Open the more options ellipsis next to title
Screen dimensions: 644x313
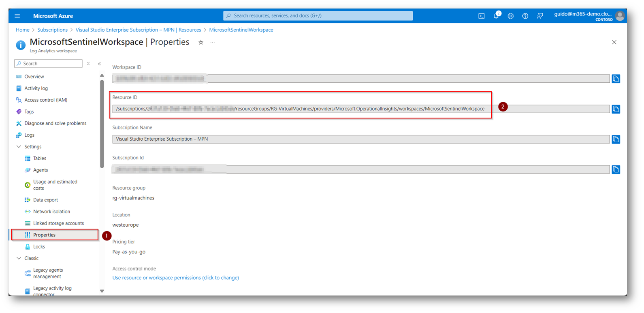coord(213,42)
